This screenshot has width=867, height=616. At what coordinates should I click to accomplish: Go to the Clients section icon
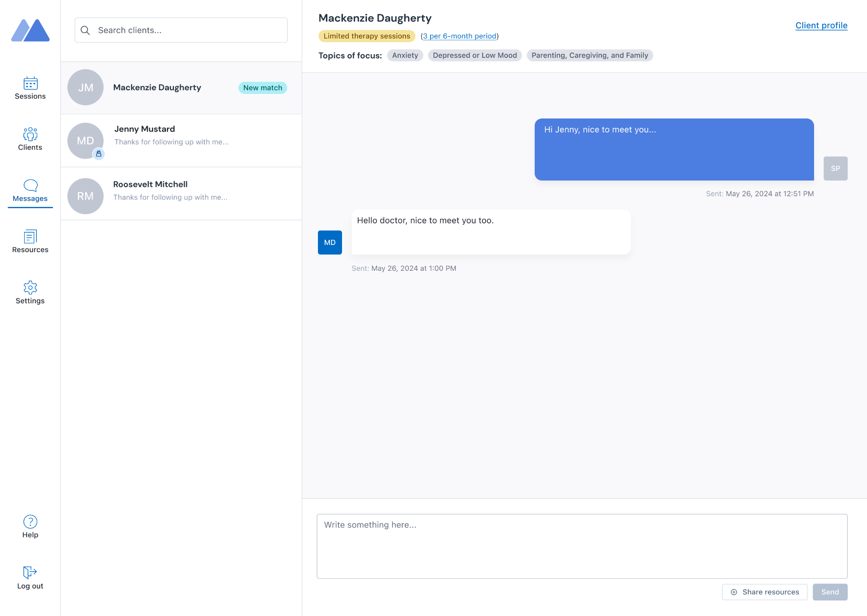(30, 135)
